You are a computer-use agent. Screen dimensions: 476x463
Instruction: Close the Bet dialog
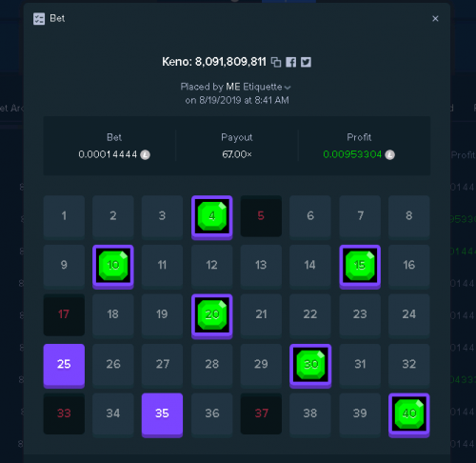[x=435, y=19]
